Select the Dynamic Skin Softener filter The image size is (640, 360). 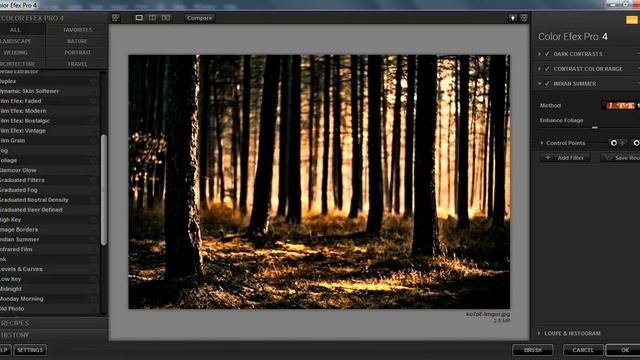tap(49, 91)
